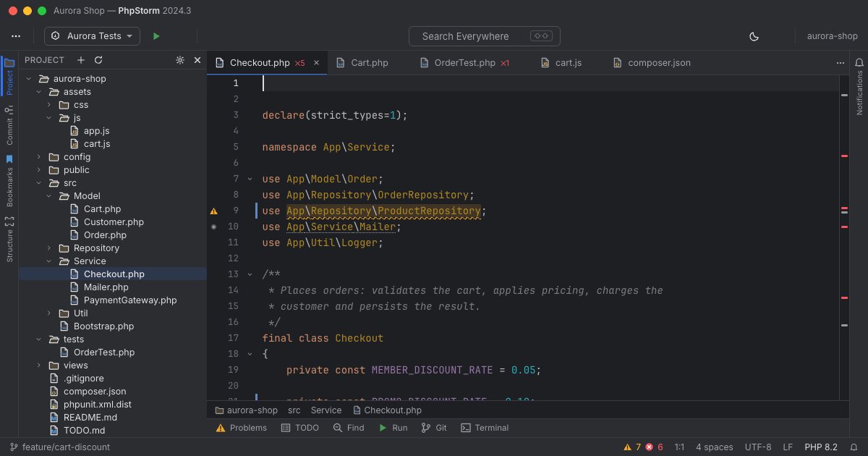Open the Notifications panel bell
This screenshot has height=456, width=868.
coord(859,63)
